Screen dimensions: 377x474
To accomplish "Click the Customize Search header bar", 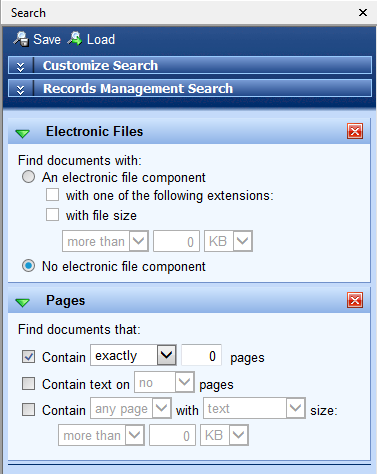I will point(190,65).
